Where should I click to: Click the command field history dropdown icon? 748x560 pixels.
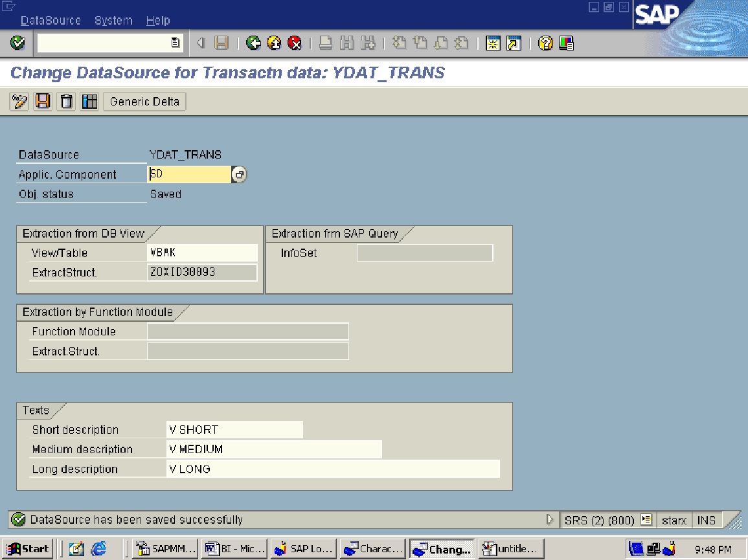point(175,43)
